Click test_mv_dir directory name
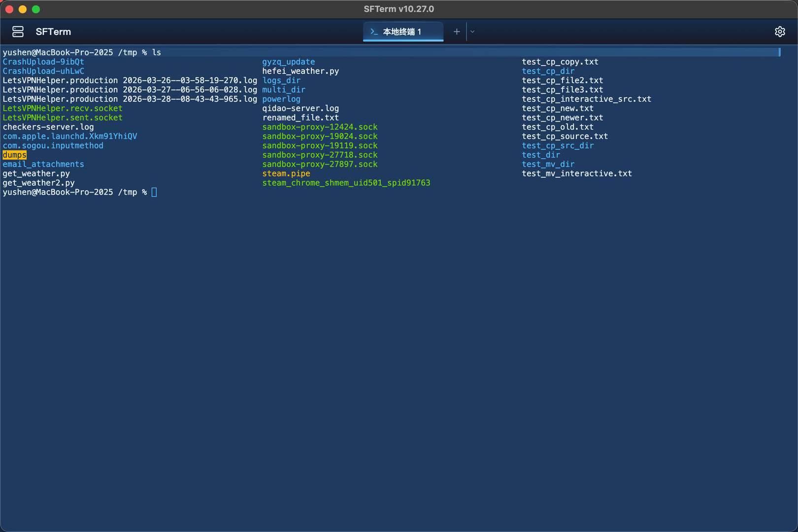798x532 pixels. coord(548,165)
